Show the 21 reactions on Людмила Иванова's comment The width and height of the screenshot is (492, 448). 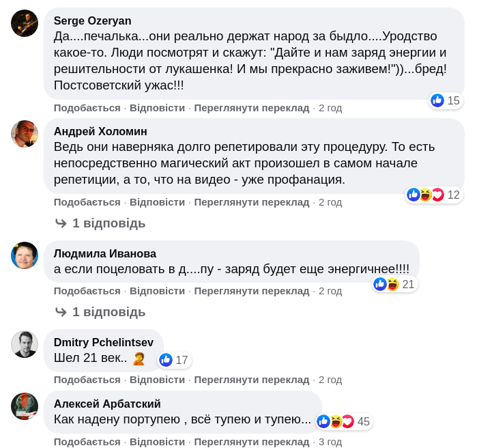[395, 284]
